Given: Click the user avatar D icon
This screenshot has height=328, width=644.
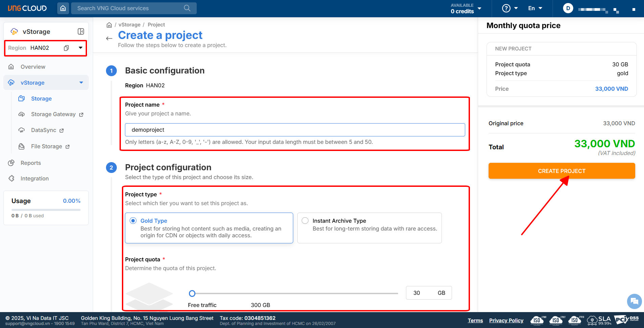Looking at the screenshot, I should [568, 8].
